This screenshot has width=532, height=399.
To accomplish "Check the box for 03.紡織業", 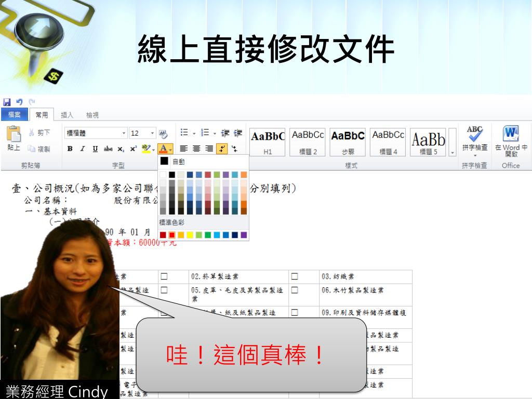I will click(295, 276).
